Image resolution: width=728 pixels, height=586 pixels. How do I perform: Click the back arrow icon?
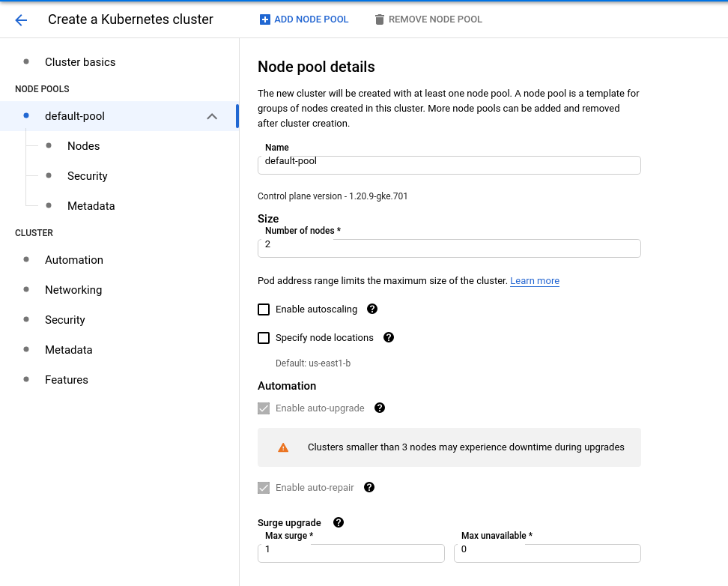click(21, 20)
